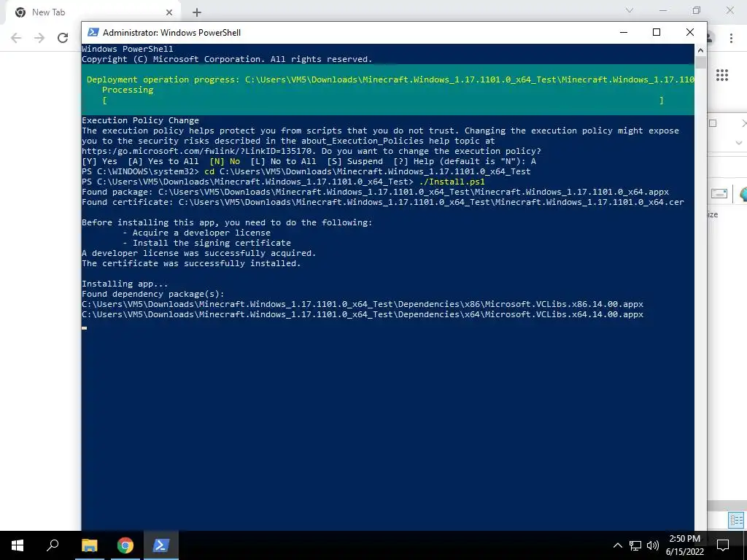The height and width of the screenshot is (560, 747).
Task: Click the ./Install.ps1 command text
Action: pos(452,182)
